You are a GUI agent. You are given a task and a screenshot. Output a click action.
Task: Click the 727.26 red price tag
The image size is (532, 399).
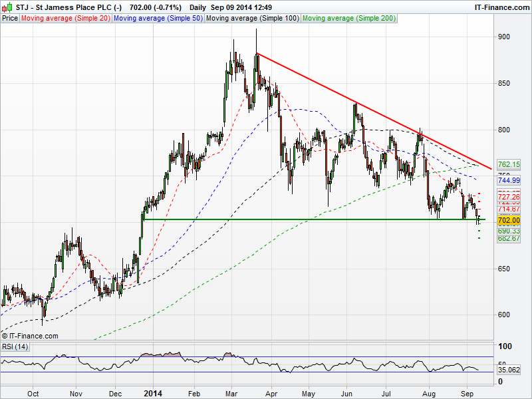(x=509, y=197)
